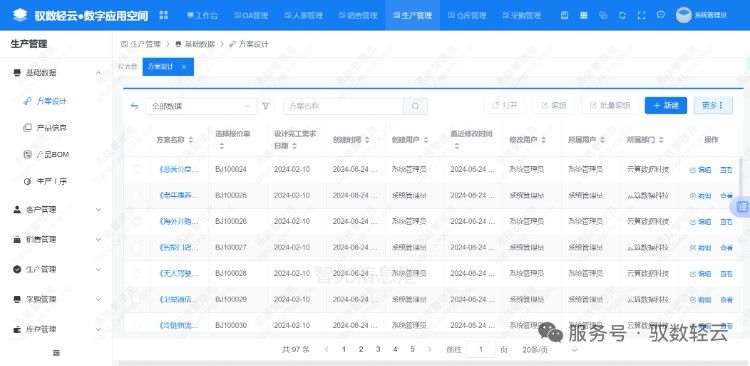750x366 pixels.
Task: Click the 基础数据 sidebar icon
Action: [17, 73]
